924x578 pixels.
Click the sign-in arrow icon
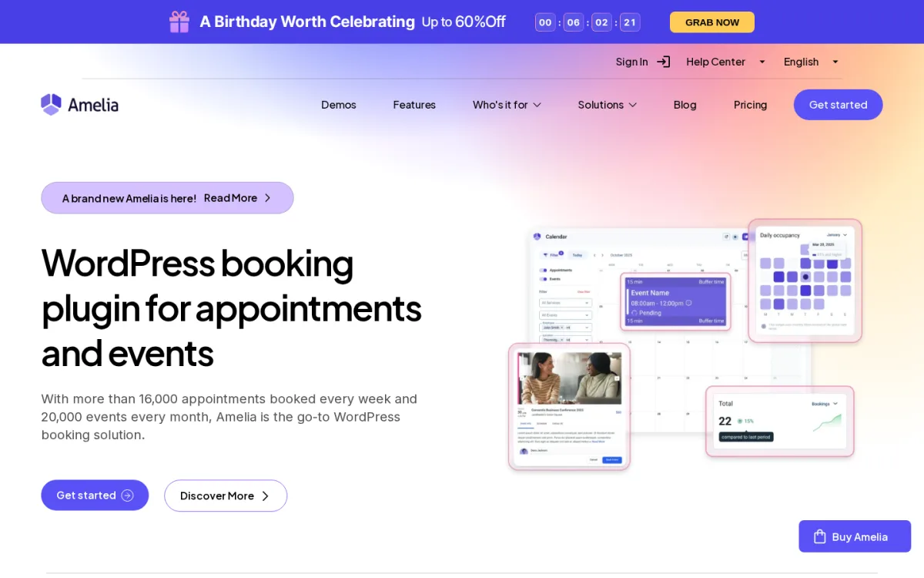point(664,62)
